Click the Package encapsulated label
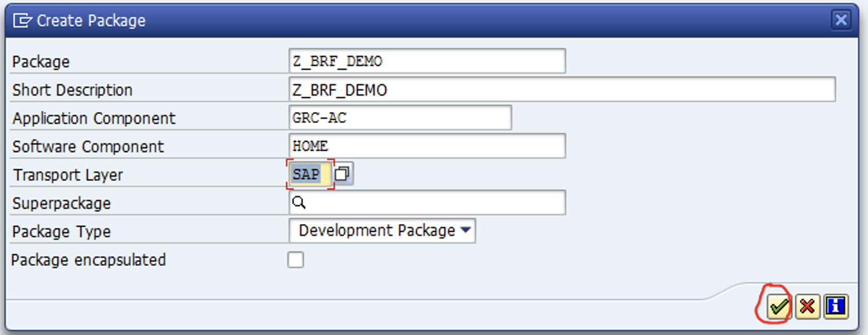This screenshot has width=868, height=335. tap(89, 260)
